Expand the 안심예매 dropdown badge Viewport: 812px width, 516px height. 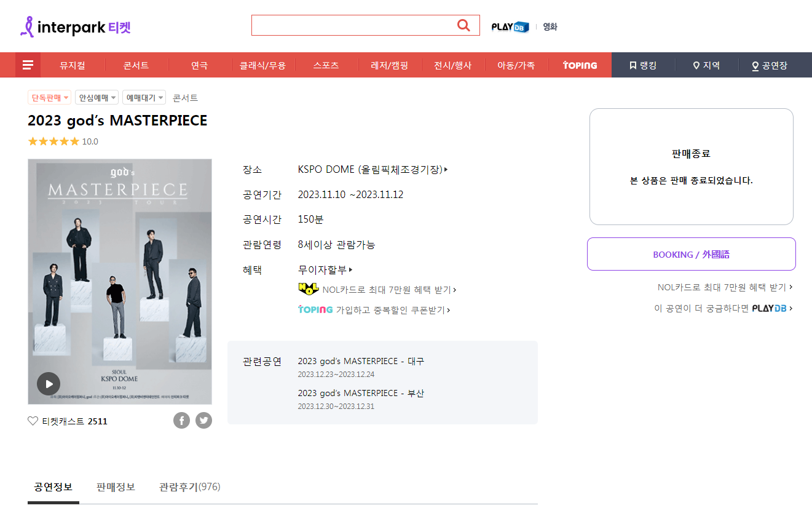[x=97, y=97]
